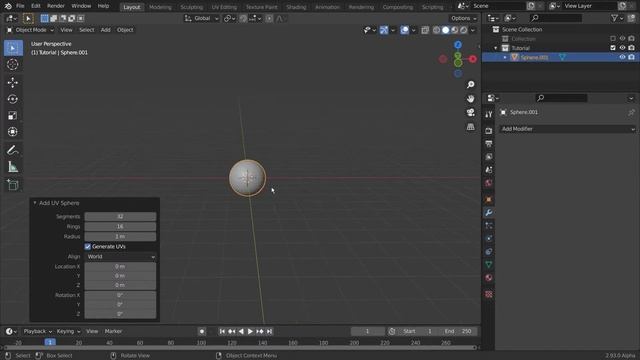
Task: Jump to the timeline end frame
Action: tap(269, 331)
